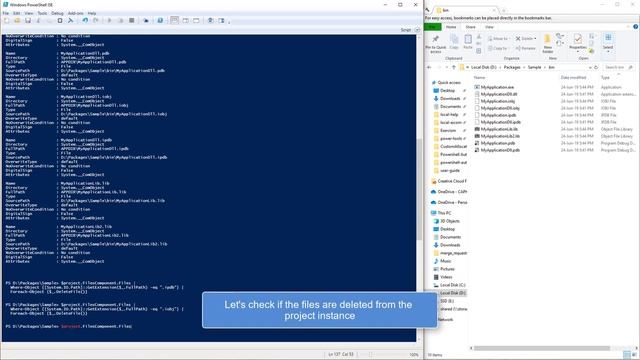Image resolution: width=640 pixels, height=360 pixels.
Task: Open the Copy to dropdown in Explorer
Action: [498, 48]
